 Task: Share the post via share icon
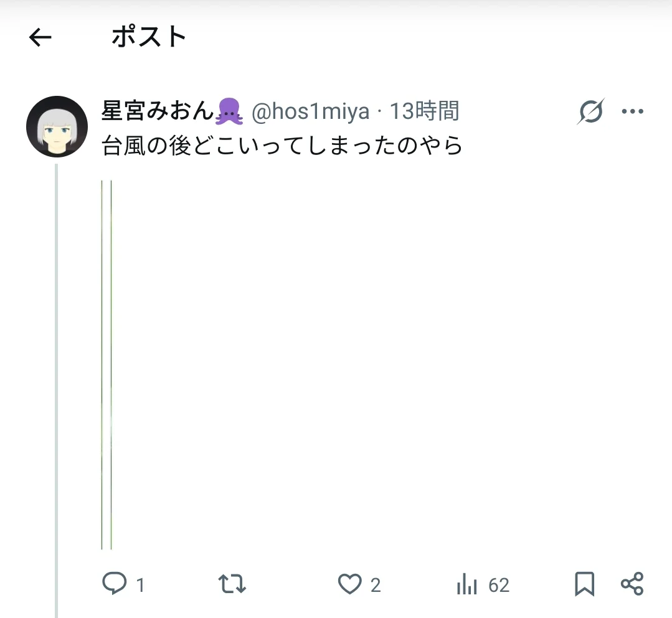[632, 584]
